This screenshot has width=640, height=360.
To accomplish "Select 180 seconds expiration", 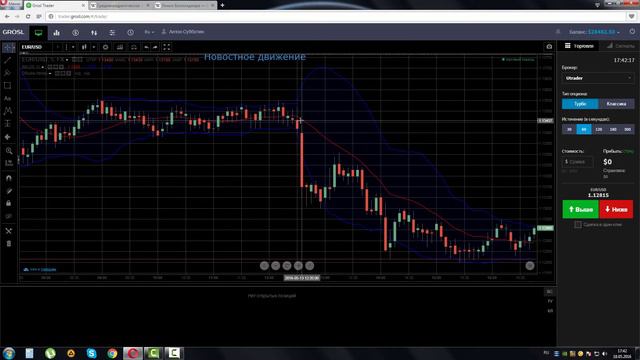I will [x=613, y=129].
